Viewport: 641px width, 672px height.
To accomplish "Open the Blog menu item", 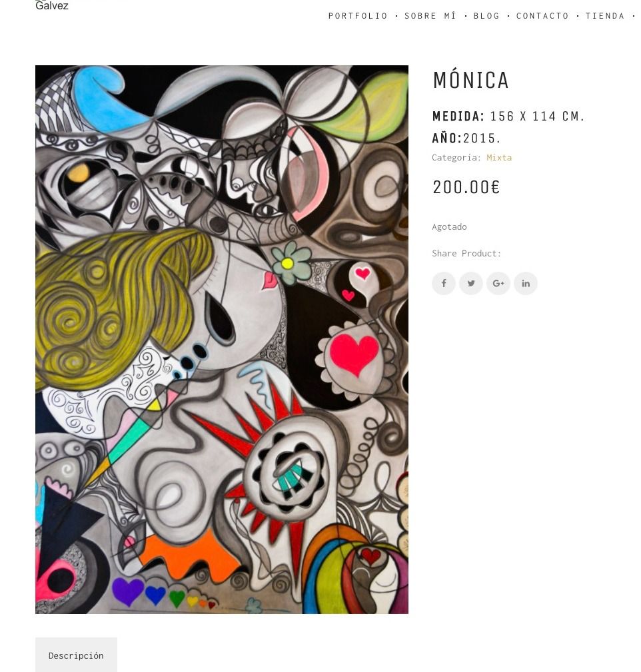I will [x=486, y=16].
